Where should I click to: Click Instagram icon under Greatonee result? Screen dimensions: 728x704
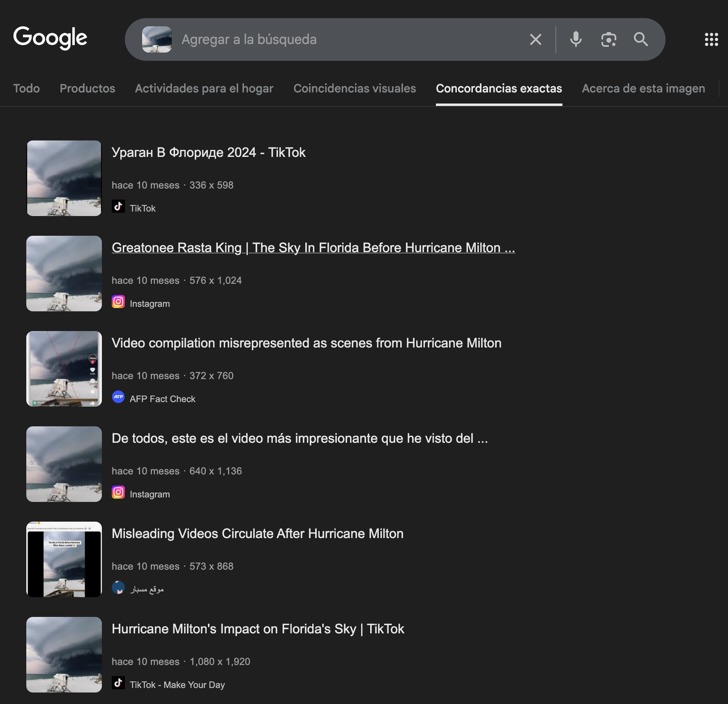tap(118, 301)
